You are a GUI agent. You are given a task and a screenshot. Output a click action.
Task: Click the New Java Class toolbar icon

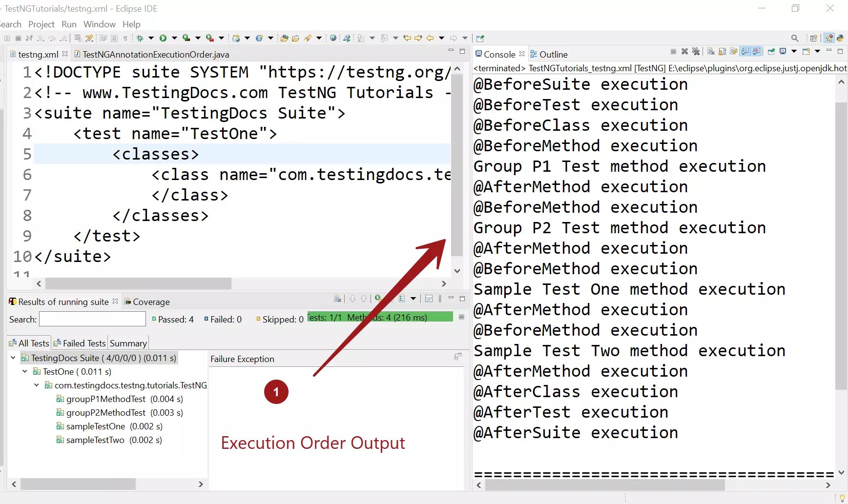259,38
